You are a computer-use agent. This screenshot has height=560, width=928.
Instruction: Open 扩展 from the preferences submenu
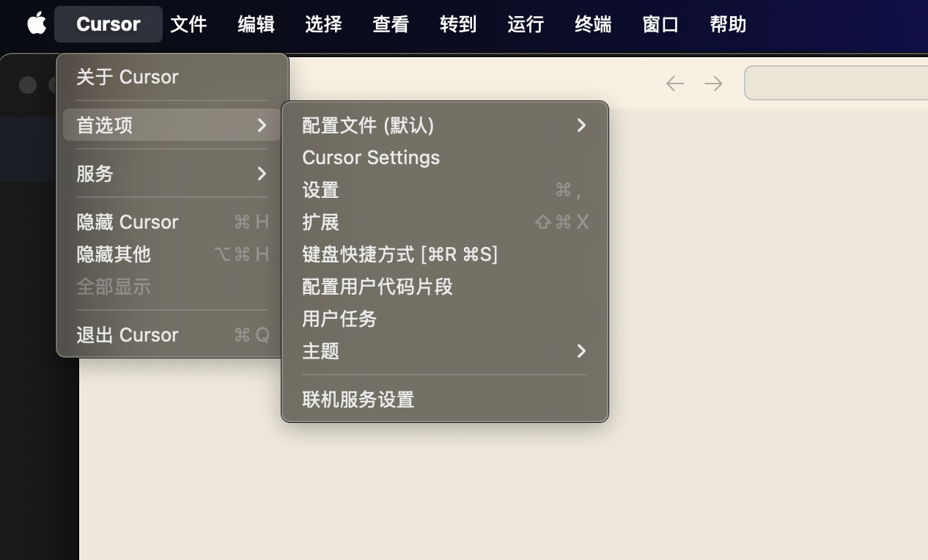(x=445, y=222)
